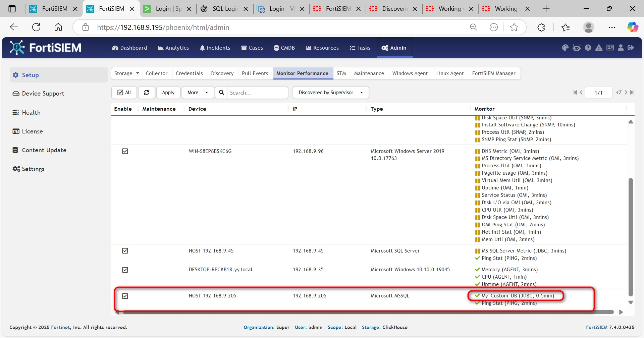Click the logout icon

[631, 48]
